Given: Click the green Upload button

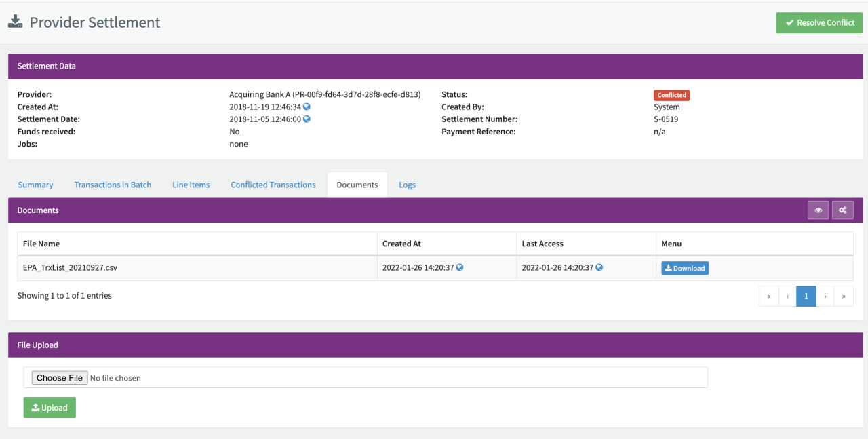Looking at the screenshot, I should 50,408.
